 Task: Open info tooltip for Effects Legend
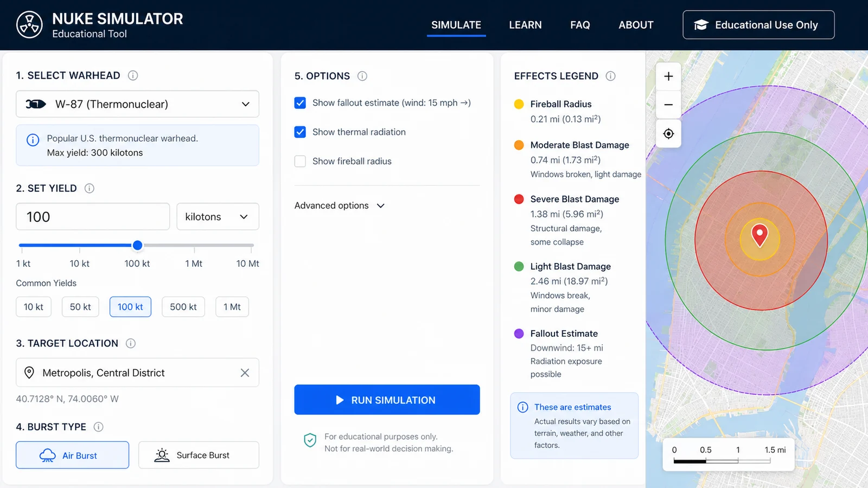[x=611, y=76]
